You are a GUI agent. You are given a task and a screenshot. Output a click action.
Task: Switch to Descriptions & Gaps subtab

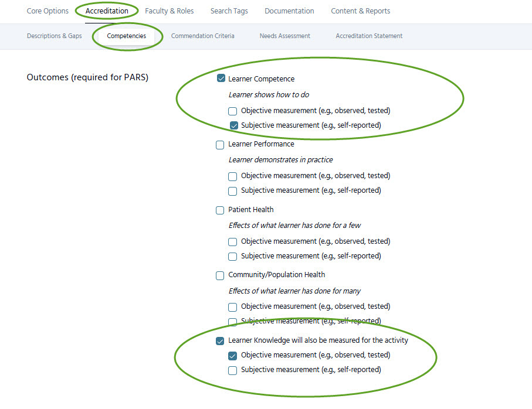(x=55, y=36)
